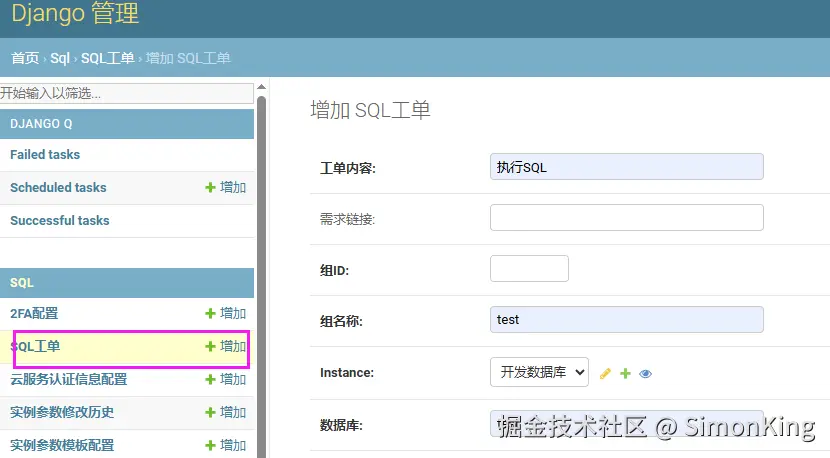This screenshot has width=830, height=458.
Task: Add a new SQL工单 from sidebar
Action: pyautogui.click(x=225, y=346)
